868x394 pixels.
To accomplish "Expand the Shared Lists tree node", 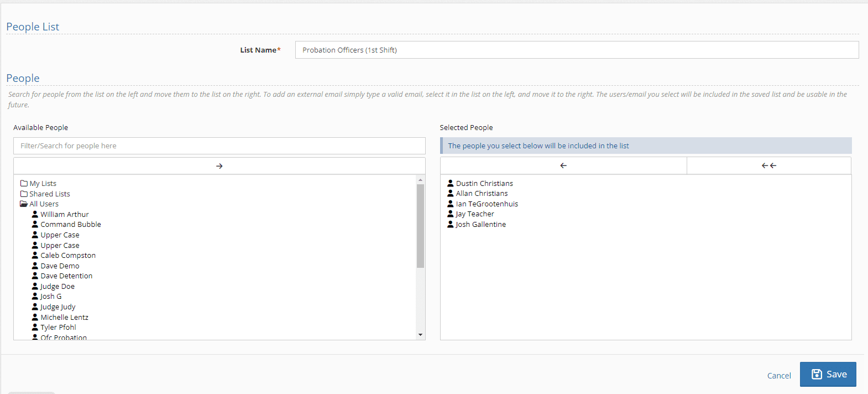I will (50, 194).
